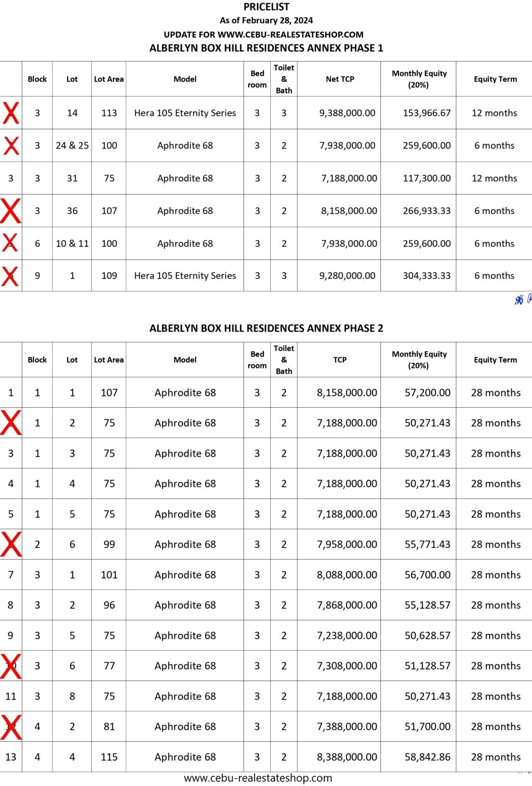Screen dimensions: 532x786
Task: Select the 55,771.43 equity value
Action: 428,544
